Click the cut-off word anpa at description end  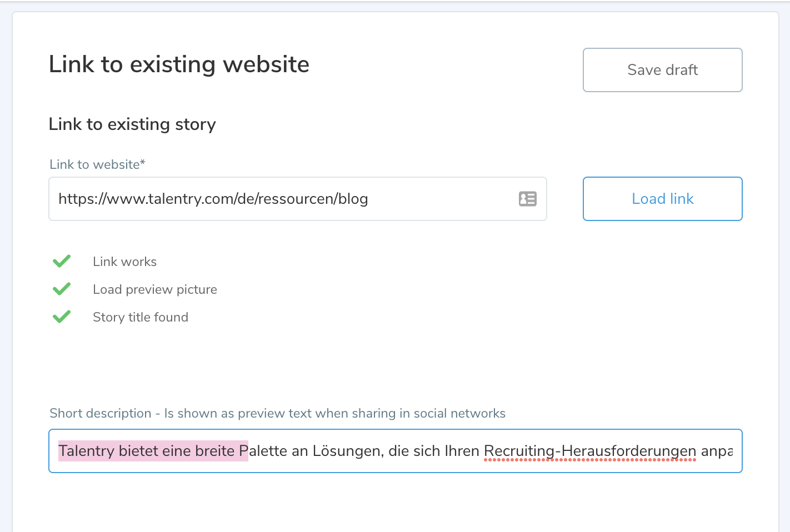click(x=716, y=451)
